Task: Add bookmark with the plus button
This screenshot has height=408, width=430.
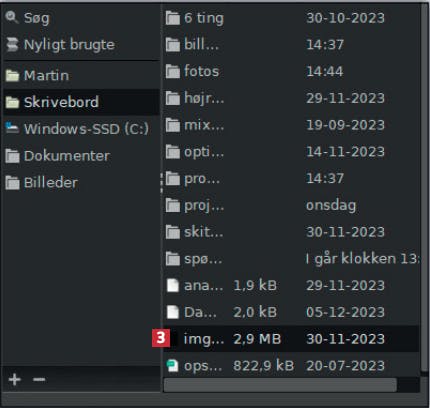Action: point(15,379)
